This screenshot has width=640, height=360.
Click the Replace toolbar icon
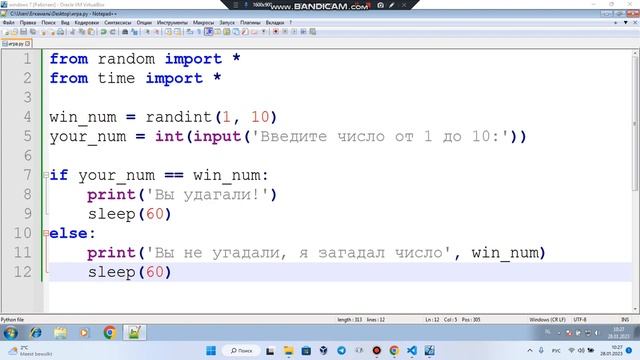134,32
